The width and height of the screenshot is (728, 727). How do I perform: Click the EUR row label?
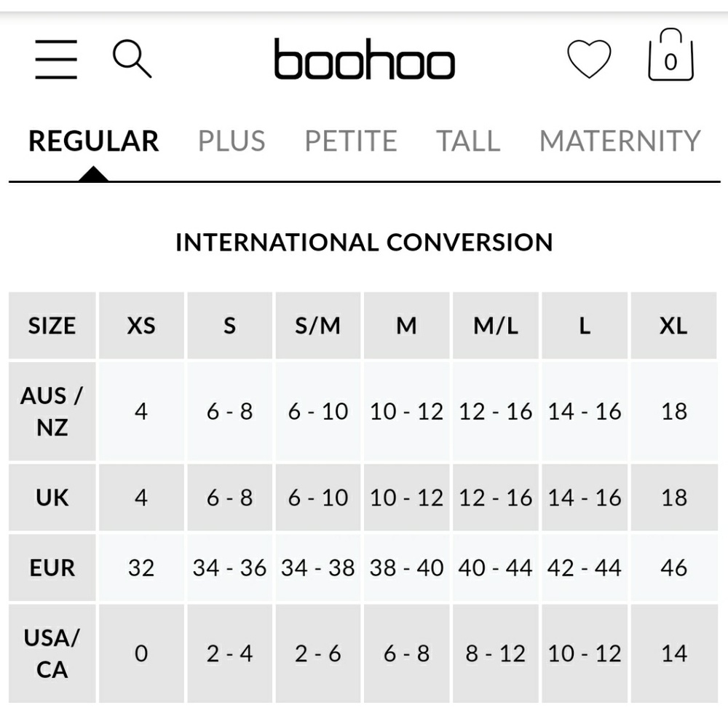[52, 567]
